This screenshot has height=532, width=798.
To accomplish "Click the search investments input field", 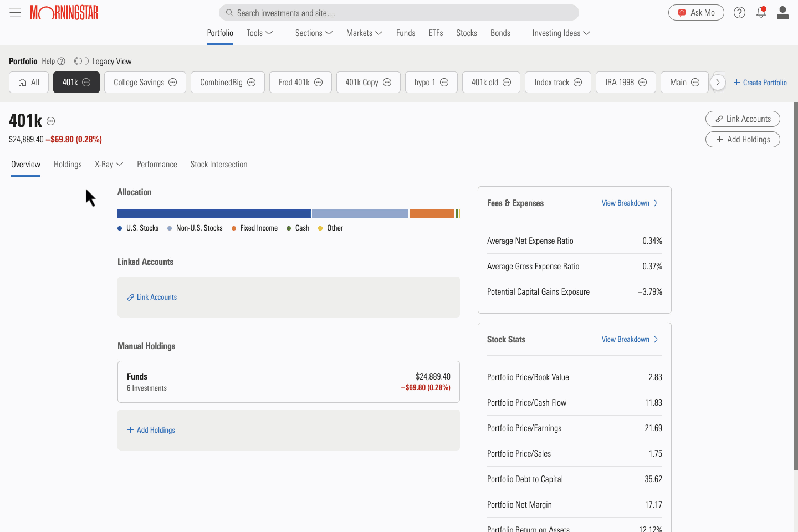I will [399, 13].
